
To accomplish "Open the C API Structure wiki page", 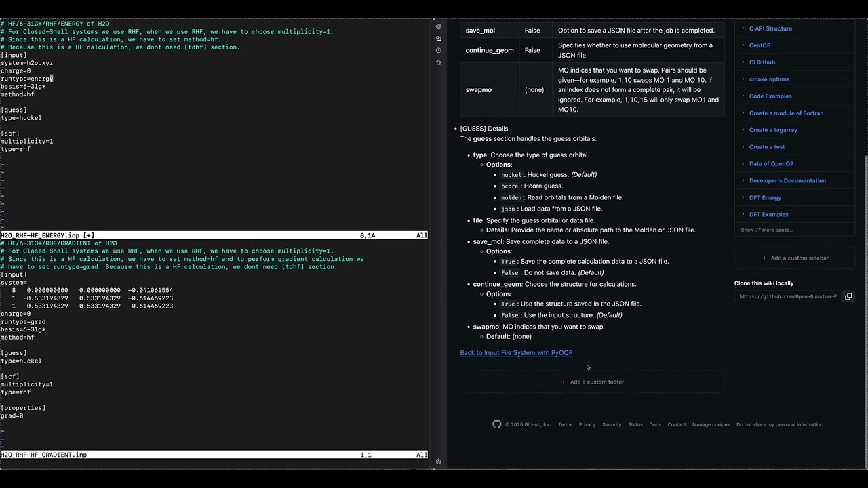I will tap(770, 28).
